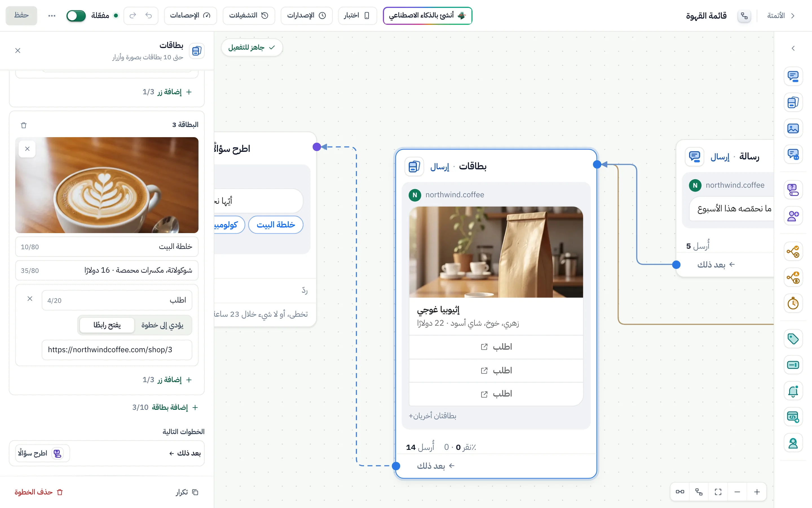Screen dimensions: 812x508
Task: Click إضافة بطاقة 3/10 link
Action: tap(165, 407)
